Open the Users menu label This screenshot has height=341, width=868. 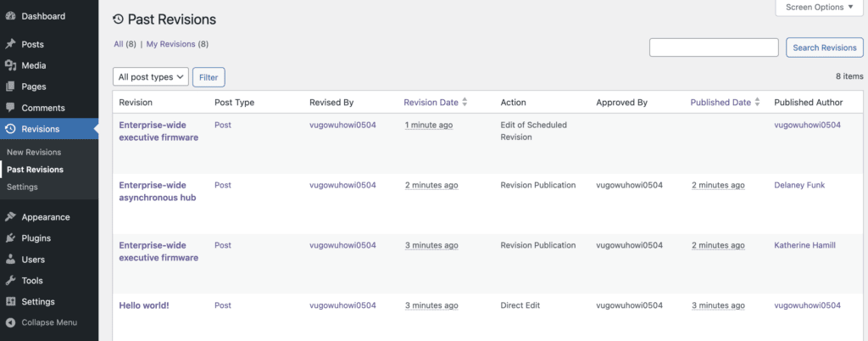tap(33, 259)
